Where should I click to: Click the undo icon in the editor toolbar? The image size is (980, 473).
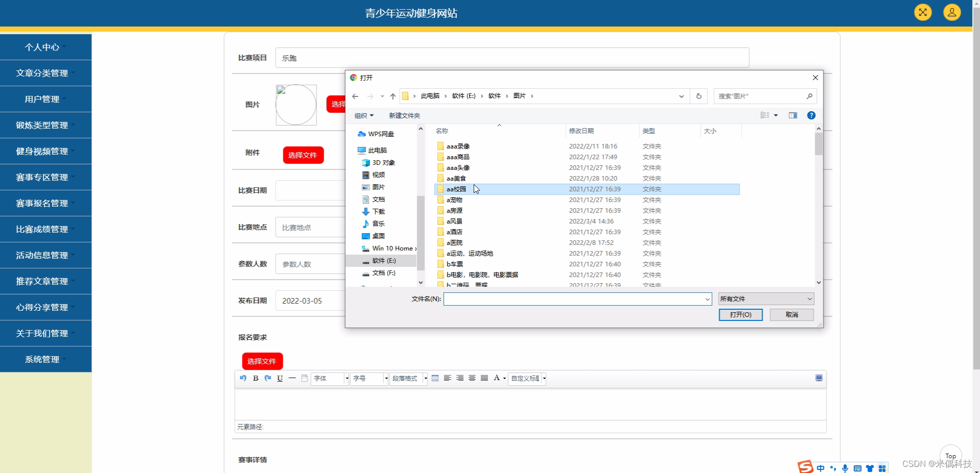click(243, 378)
